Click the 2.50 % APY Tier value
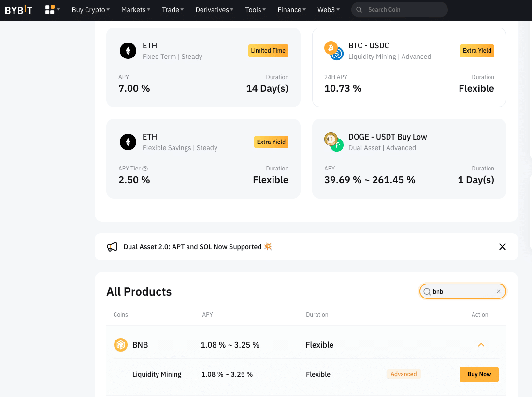Screen dimensions: 532x397 [x=134, y=180]
